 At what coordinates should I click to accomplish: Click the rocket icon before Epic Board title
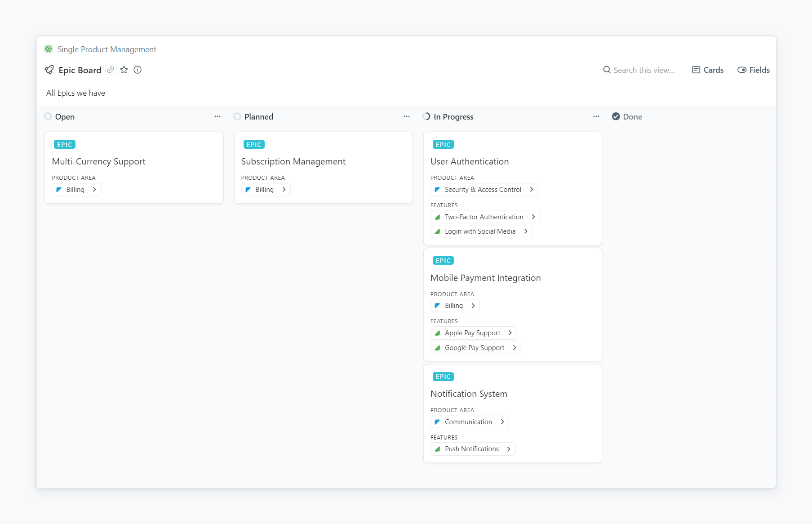point(49,70)
